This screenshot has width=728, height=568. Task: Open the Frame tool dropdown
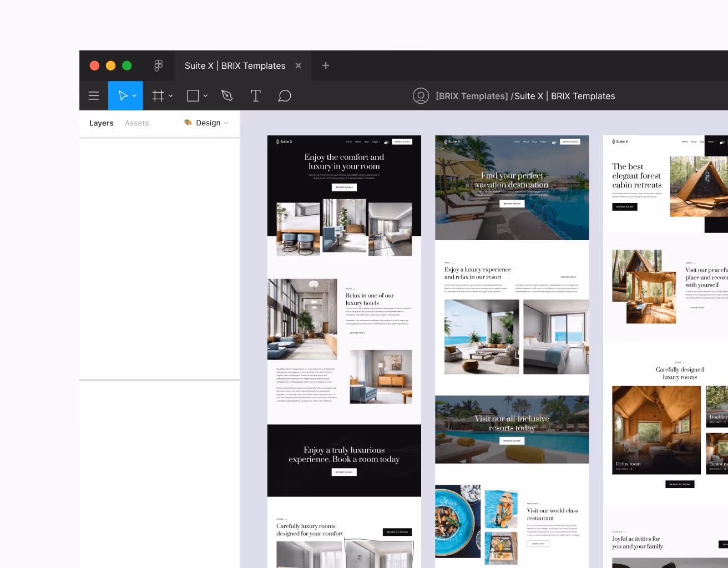click(170, 95)
